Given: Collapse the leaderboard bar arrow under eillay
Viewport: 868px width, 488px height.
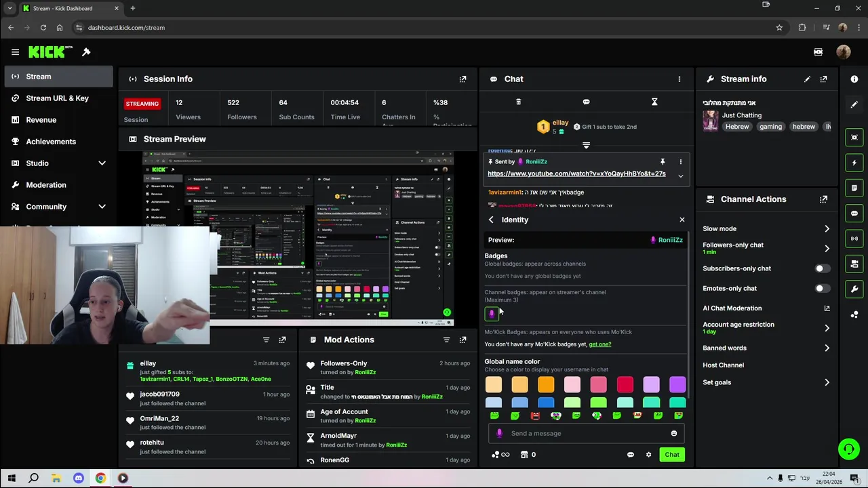Looking at the screenshot, I should (586, 145).
